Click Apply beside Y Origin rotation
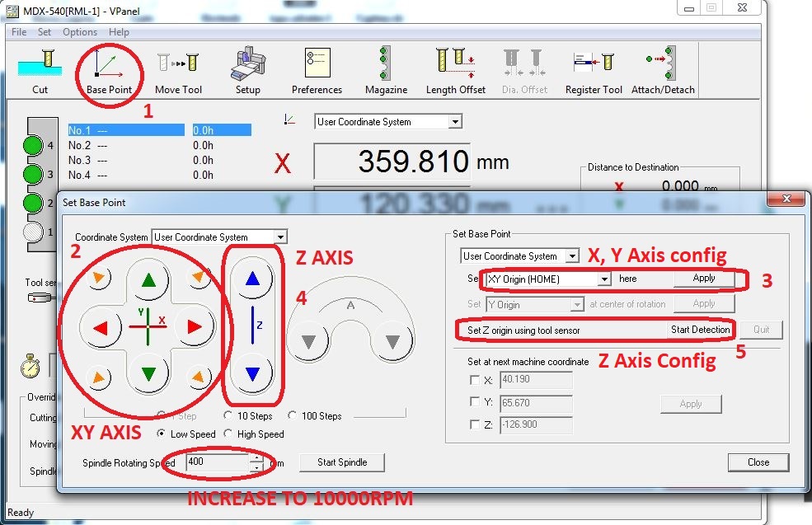 [704, 303]
